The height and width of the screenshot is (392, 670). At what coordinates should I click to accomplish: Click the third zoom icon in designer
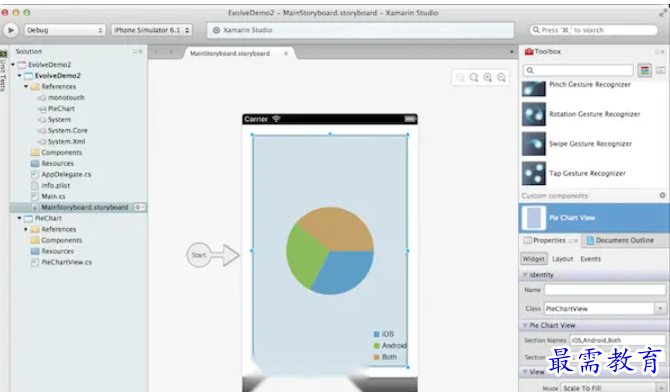coord(488,77)
